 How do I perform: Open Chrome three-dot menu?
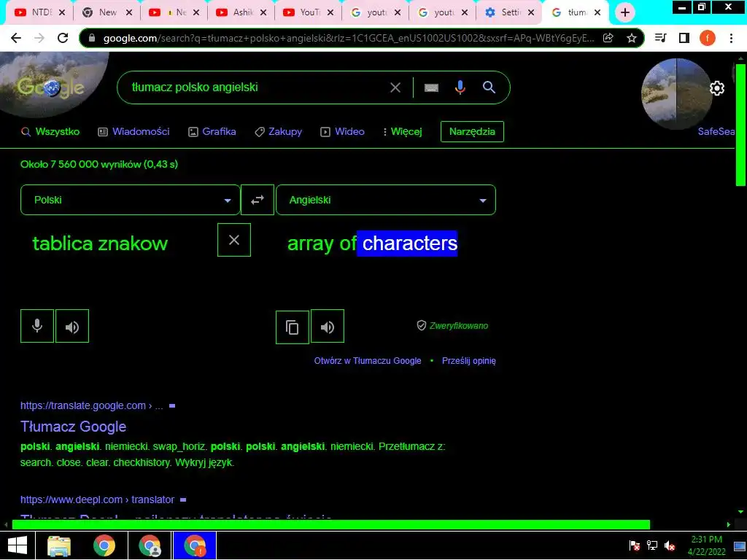[x=731, y=38]
